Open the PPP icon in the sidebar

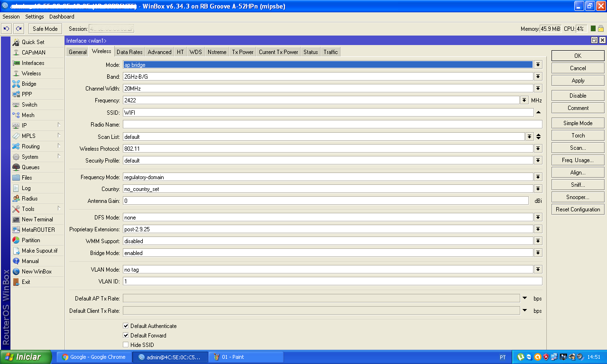tap(17, 94)
